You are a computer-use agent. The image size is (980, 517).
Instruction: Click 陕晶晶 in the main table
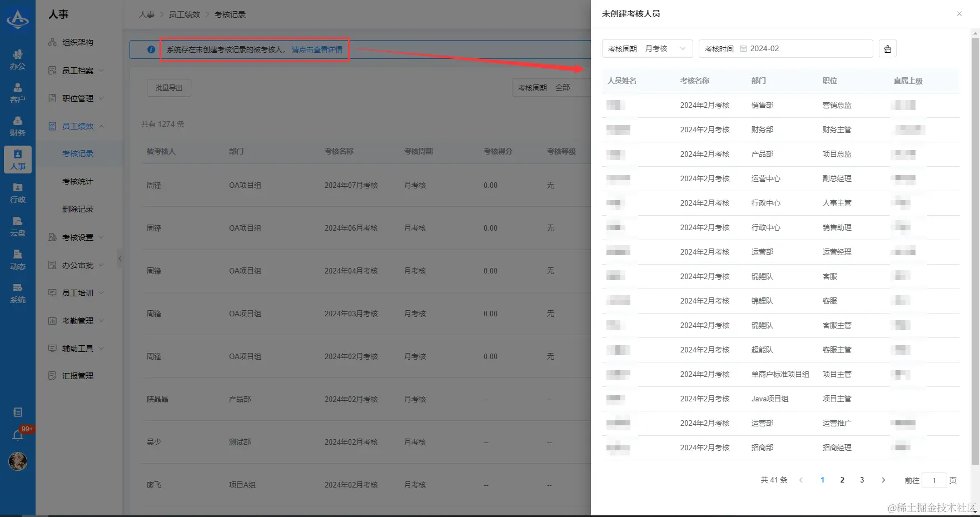(x=157, y=399)
